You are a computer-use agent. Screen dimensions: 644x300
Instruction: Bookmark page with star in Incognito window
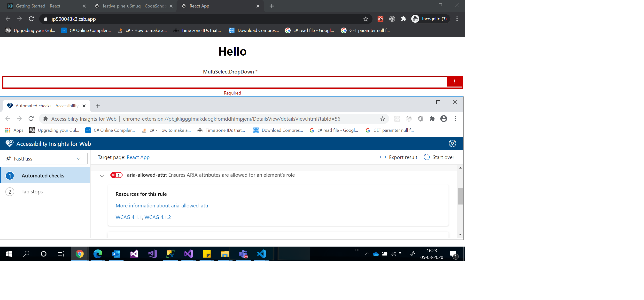click(365, 19)
